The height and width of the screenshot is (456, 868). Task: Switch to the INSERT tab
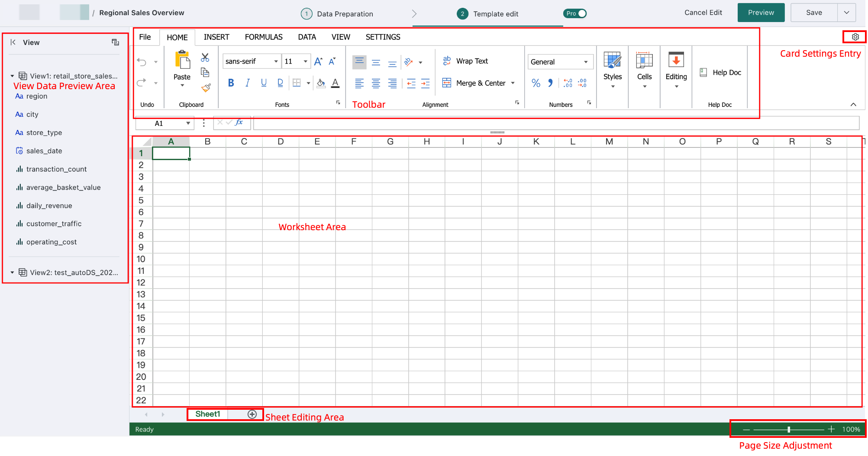tap(216, 37)
